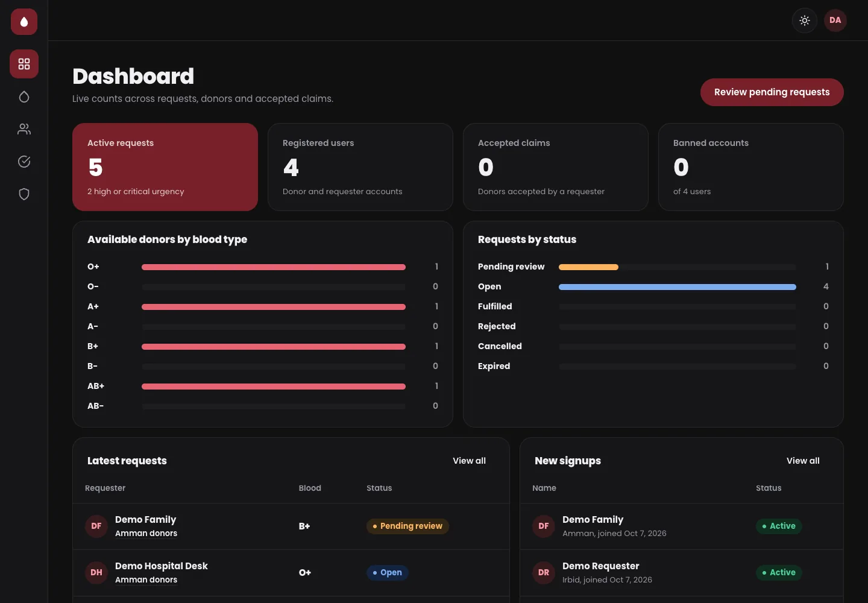Click the Dashboard page heading
The image size is (868, 603).
click(133, 77)
